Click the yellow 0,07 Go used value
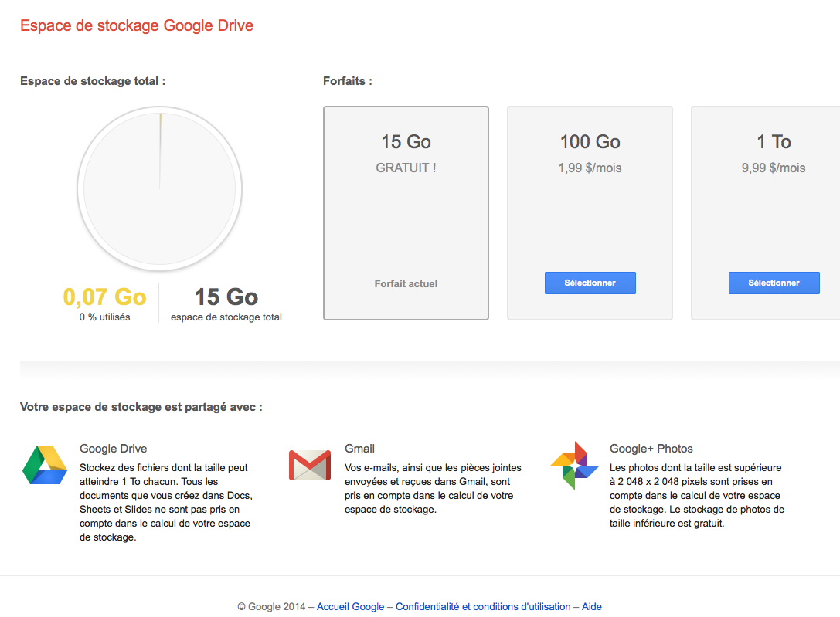 coord(104,297)
